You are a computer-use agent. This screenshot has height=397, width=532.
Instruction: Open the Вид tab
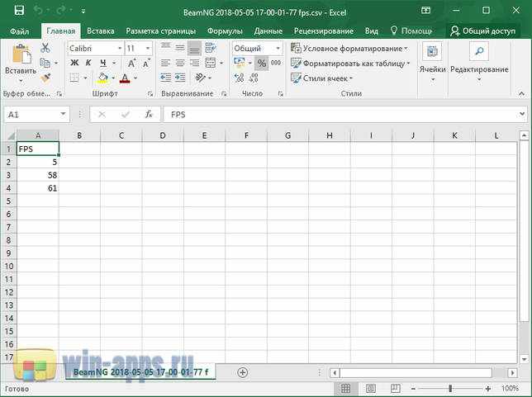pos(371,31)
